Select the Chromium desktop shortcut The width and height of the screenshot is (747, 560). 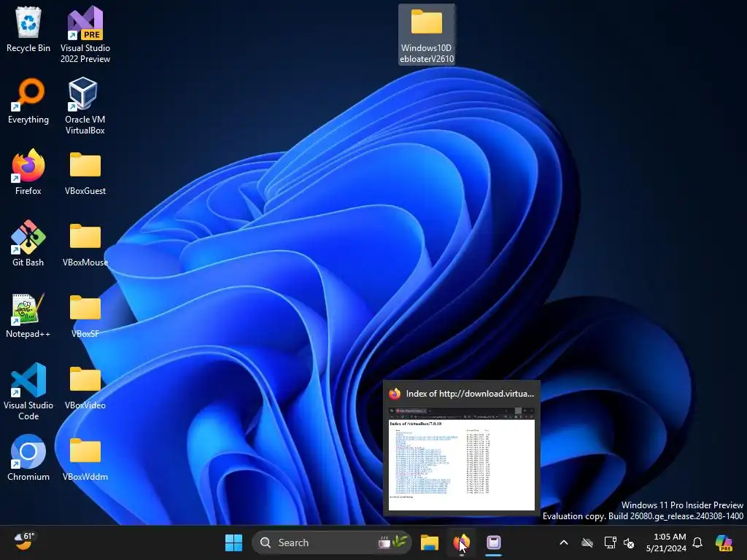(28, 458)
